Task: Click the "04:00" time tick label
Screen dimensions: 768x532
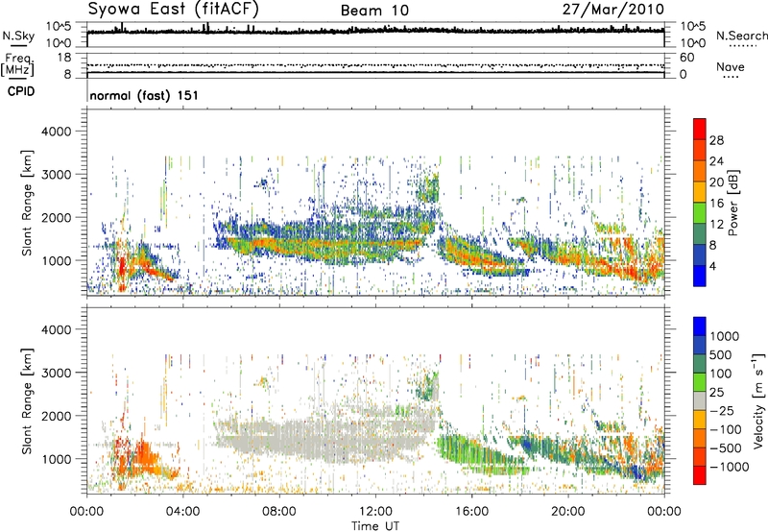Action: (x=183, y=512)
